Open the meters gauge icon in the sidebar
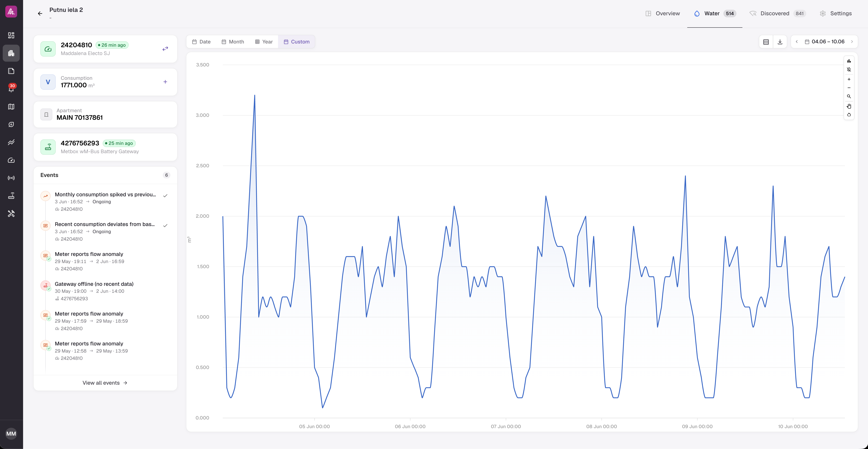 11,160
